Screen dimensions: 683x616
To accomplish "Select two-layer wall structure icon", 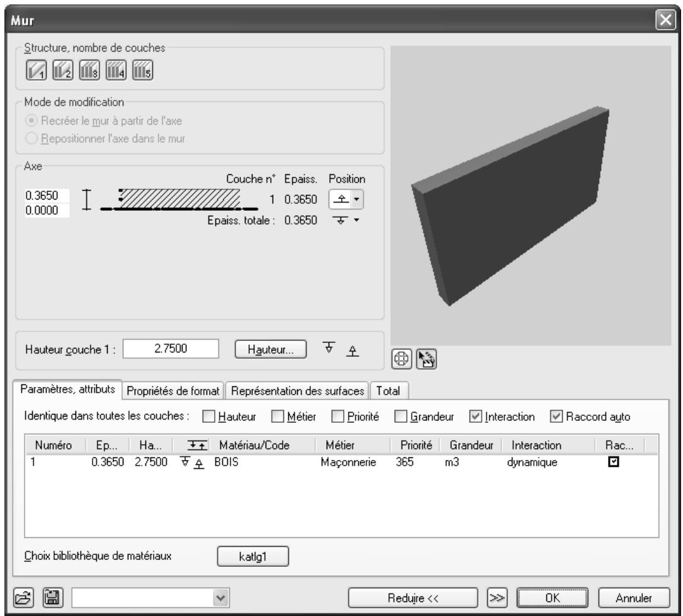I will click(63, 70).
